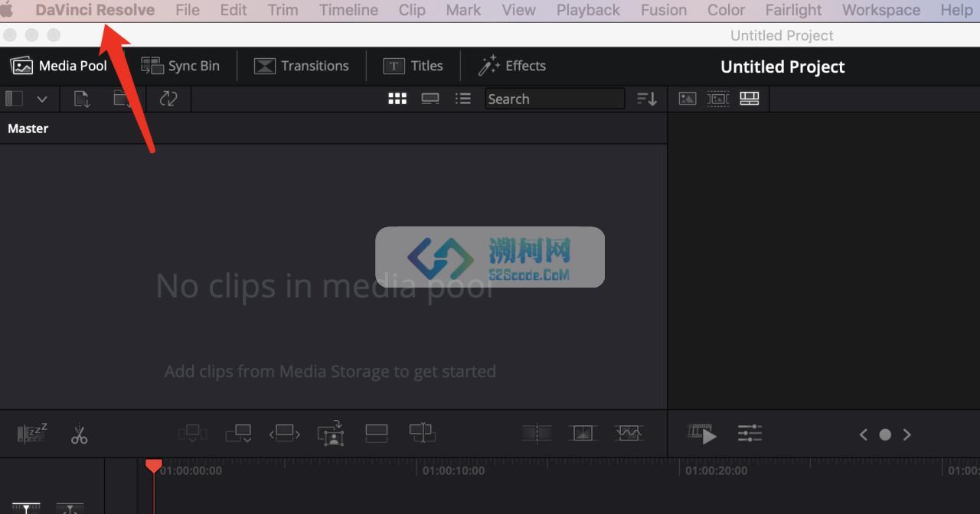Open the Media Pool panel
Viewport: 980px width, 514px height.
(58, 66)
